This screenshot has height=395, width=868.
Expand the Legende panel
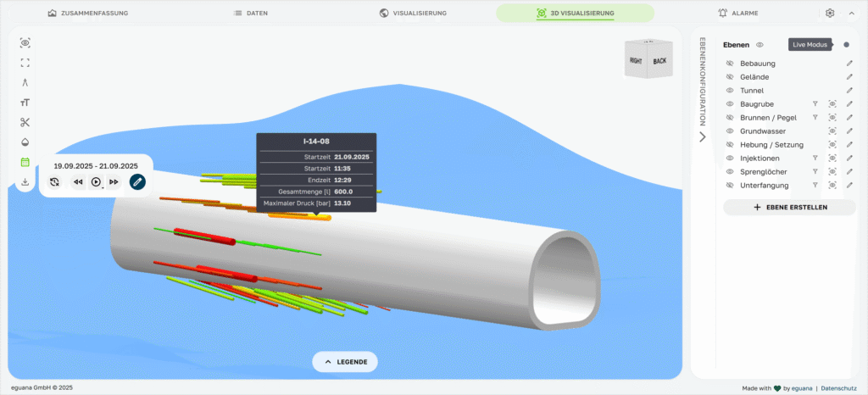345,362
